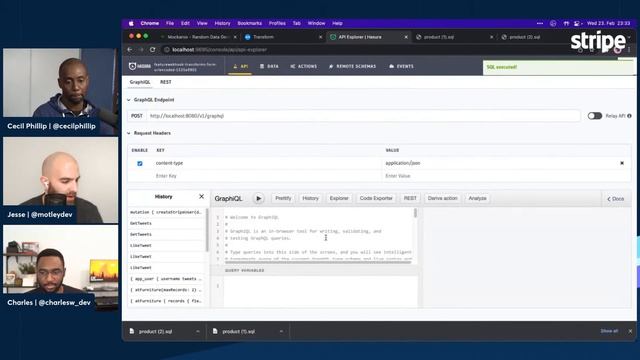Viewport: 640px width, 360px height.
Task: Click REST button in GraphiQL toolbar
Action: (410, 198)
